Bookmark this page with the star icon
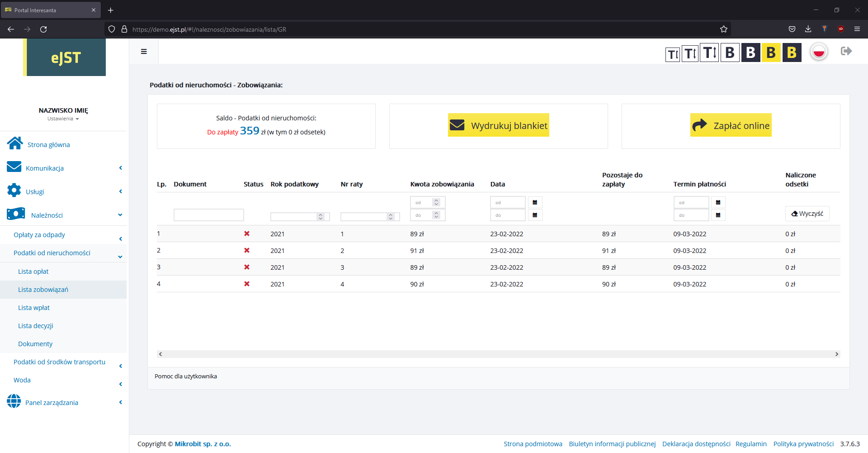868x453 pixels. (x=724, y=29)
